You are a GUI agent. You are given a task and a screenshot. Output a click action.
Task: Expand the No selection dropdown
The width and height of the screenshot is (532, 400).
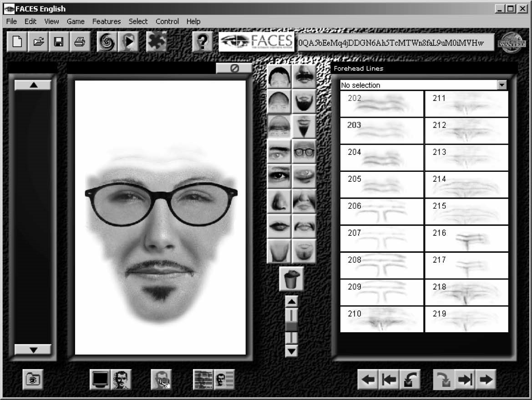[502, 85]
